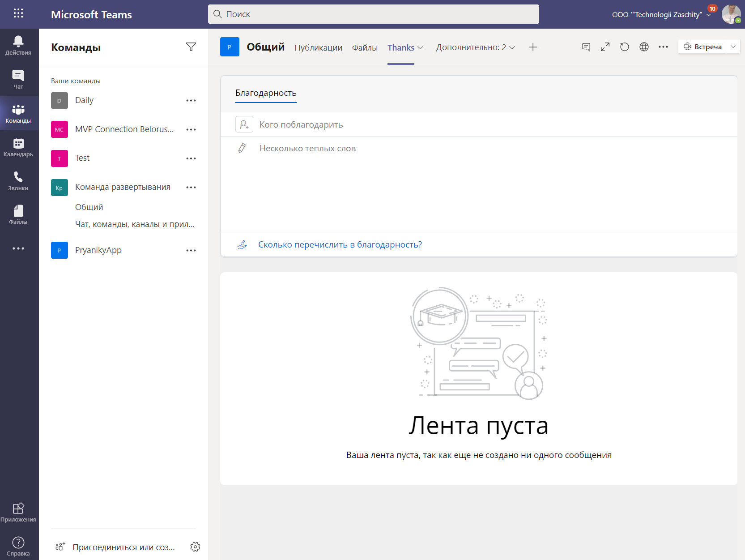Open Чат, команды, каналы channel
Image resolution: width=745 pixels, height=560 pixels.
[135, 224]
